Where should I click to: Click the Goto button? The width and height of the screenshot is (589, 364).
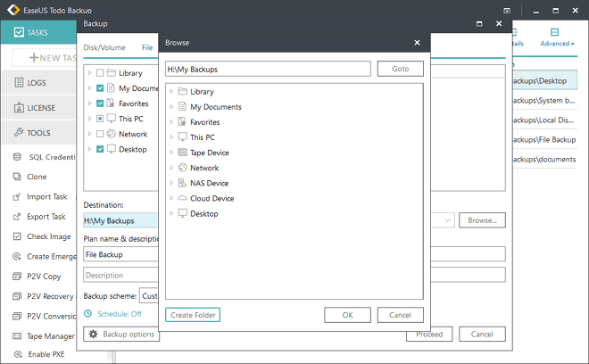[401, 69]
